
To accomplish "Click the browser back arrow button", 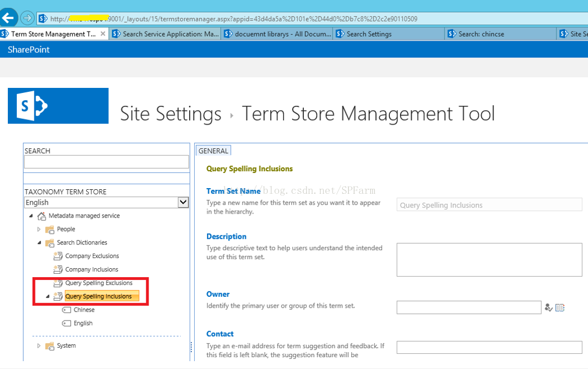I will point(8,17).
